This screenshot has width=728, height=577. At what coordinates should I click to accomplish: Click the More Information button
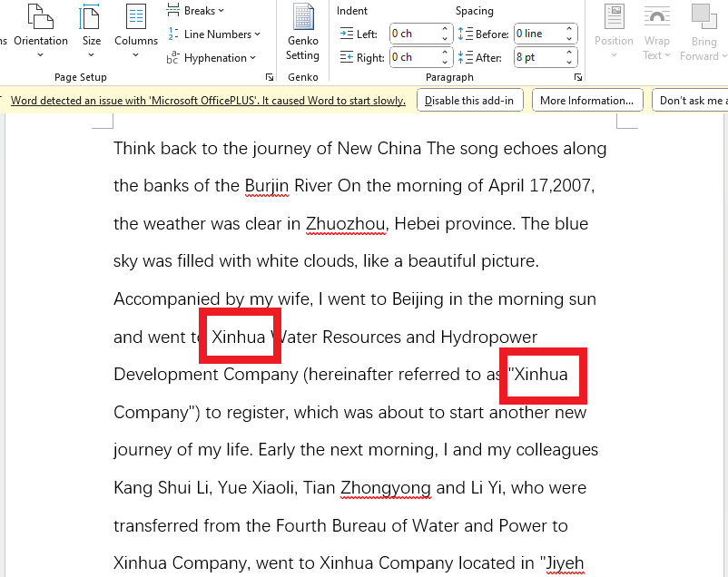pos(587,101)
